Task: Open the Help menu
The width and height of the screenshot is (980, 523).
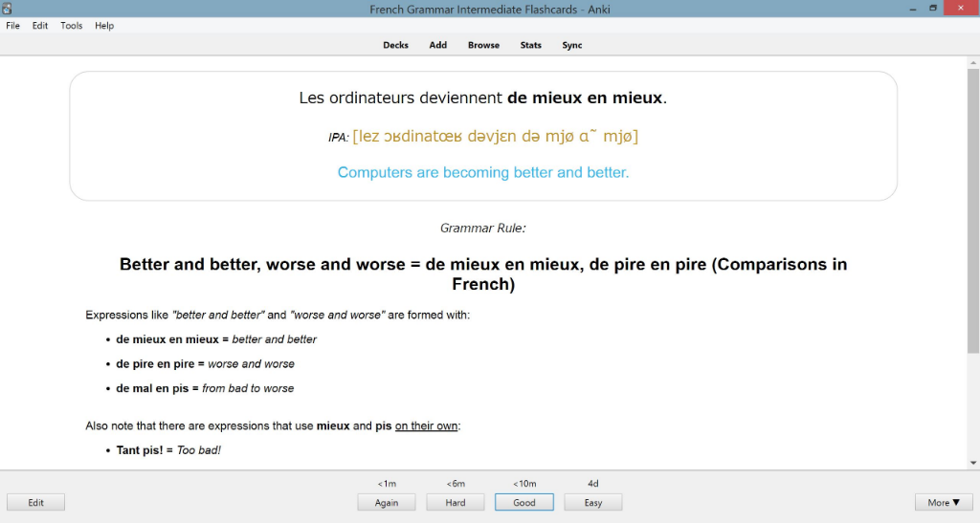Action: [104, 26]
